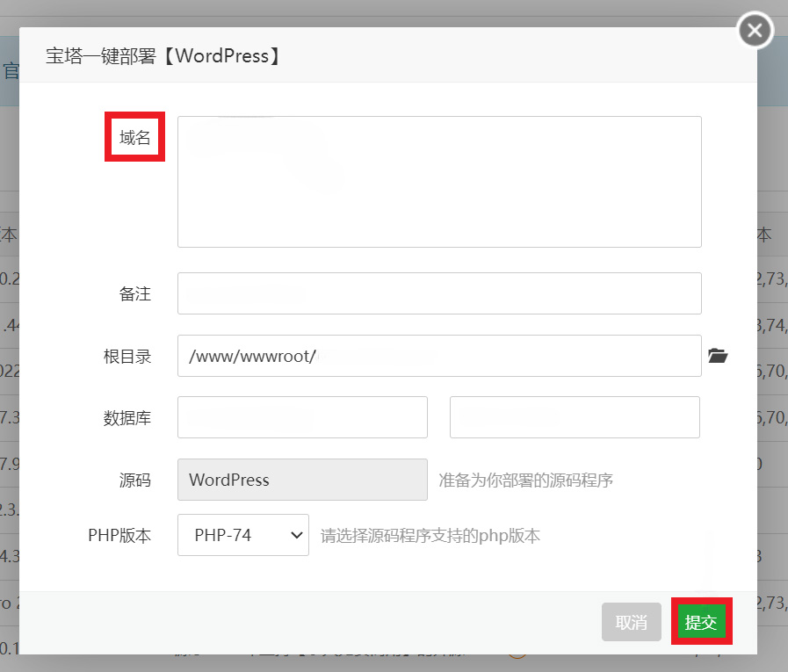788x672 pixels.
Task: Click the 域名 label
Action: pyautogui.click(x=134, y=137)
